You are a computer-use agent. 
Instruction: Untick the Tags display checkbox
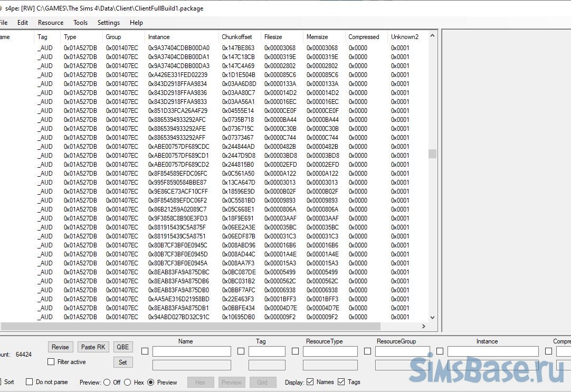point(341,382)
